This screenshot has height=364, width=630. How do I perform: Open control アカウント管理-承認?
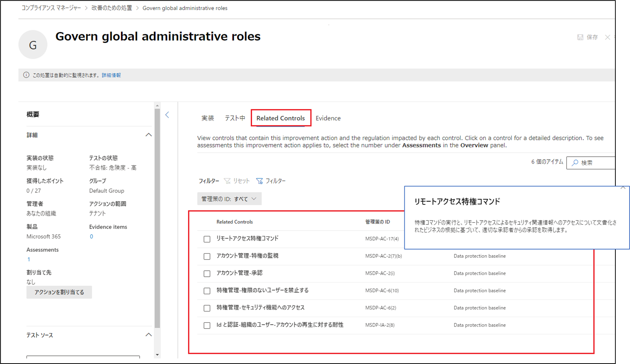click(x=239, y=273)
